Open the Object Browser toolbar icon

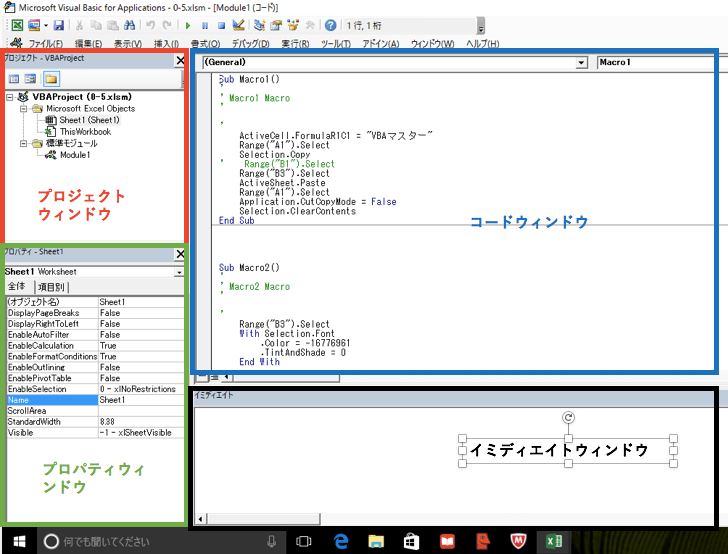293,25
